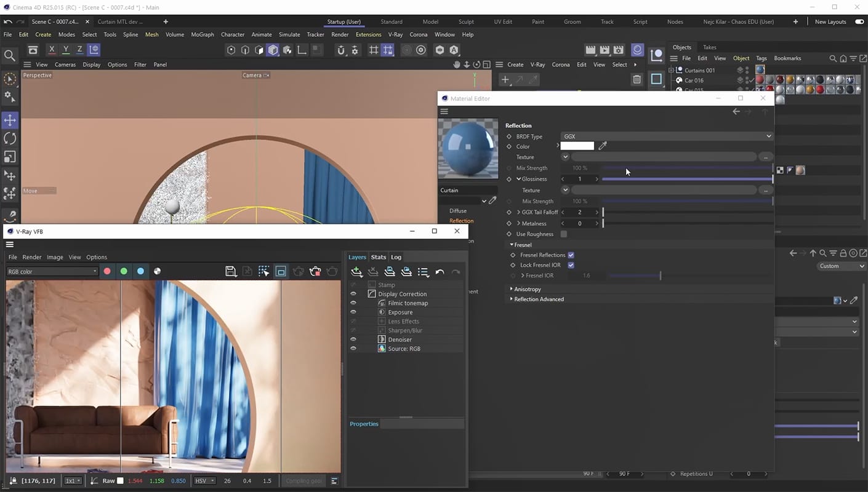This screenshot has height=492, width=868.
Task: Select the Rotate tool in left toolbar
Action: point(10,138)
